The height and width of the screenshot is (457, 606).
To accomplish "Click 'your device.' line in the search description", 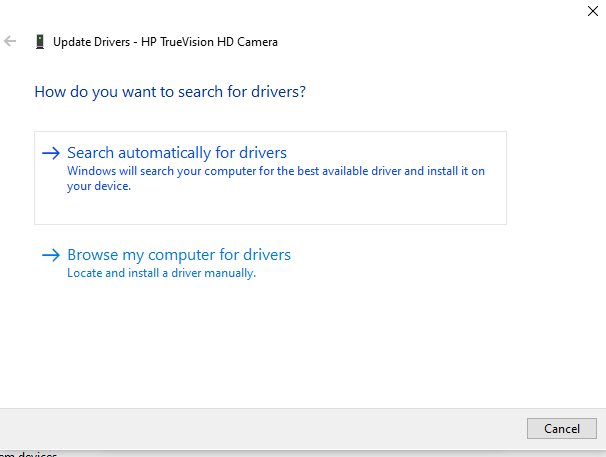I will (98, 186).
